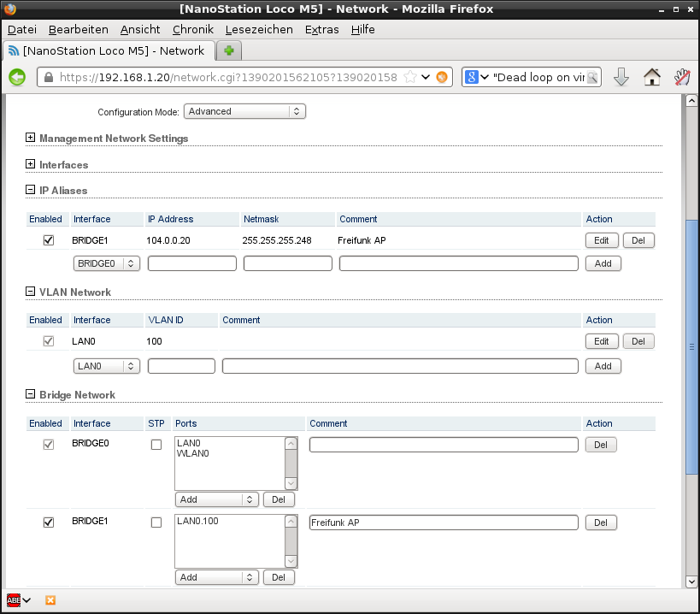Enable STP for BRIDGE0
Screen dimensions: 700x614
pos(156,445)
